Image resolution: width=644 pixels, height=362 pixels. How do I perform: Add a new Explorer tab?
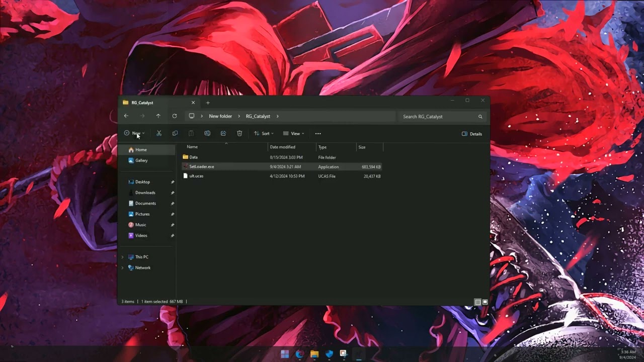(208, 103)
